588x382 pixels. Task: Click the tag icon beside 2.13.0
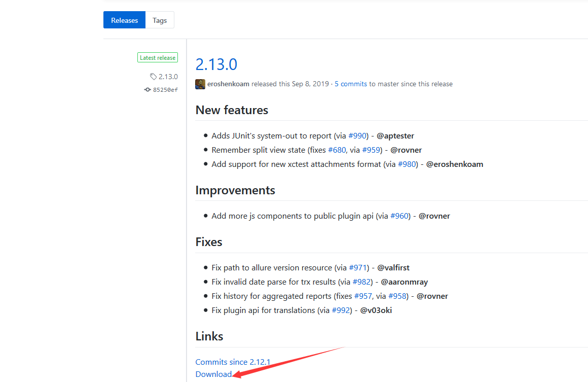point(153,77)
